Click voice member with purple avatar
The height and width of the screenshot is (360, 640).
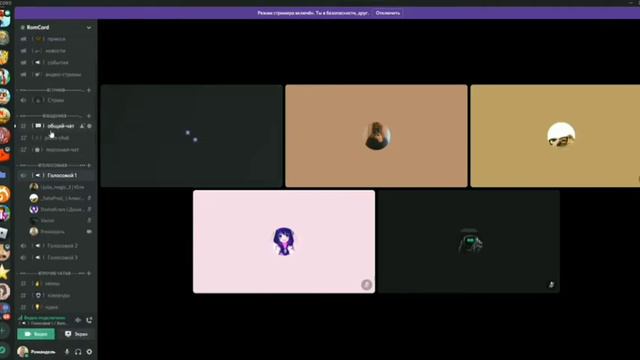pyautogui.click(x=60, y=209)
